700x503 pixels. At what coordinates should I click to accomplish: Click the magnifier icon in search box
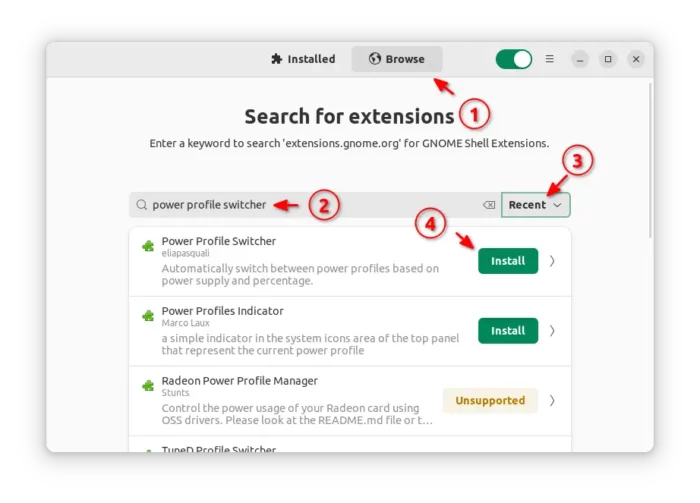tap(142, 205)
